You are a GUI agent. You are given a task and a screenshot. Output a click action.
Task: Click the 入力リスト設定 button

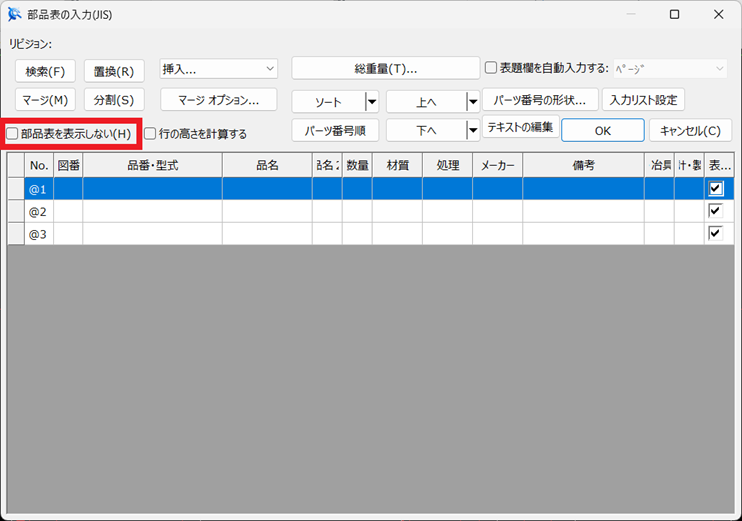click(643, 99)
